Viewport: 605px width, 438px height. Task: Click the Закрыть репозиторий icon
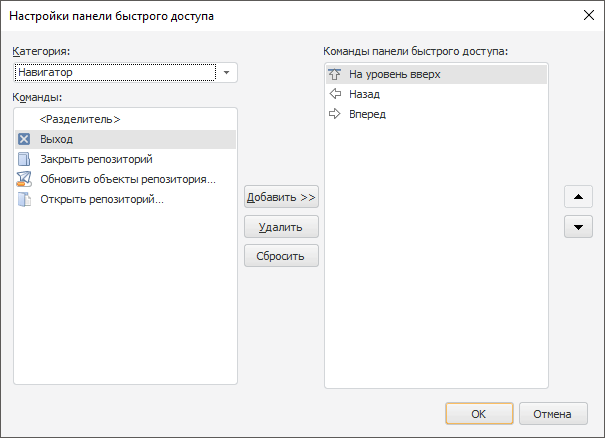(24, 159)
